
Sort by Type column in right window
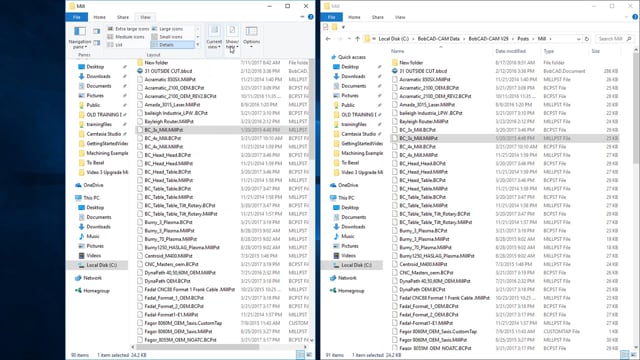coord(548,51)
